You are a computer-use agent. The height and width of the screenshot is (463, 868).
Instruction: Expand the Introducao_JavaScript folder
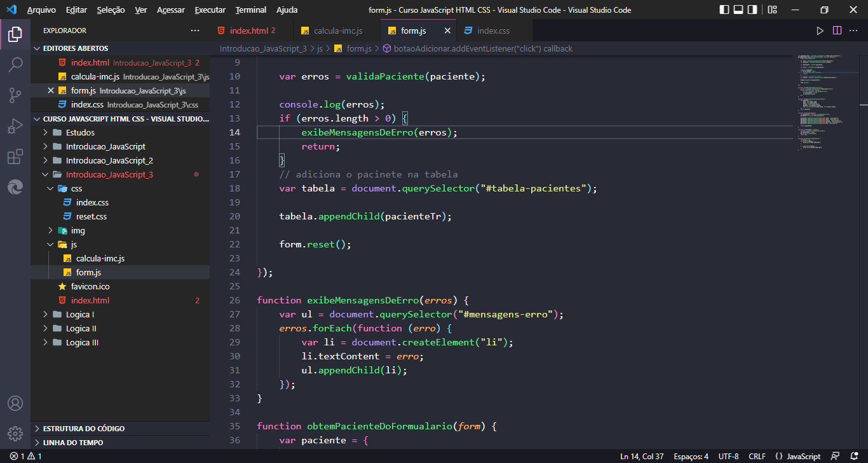coord(120,146)
